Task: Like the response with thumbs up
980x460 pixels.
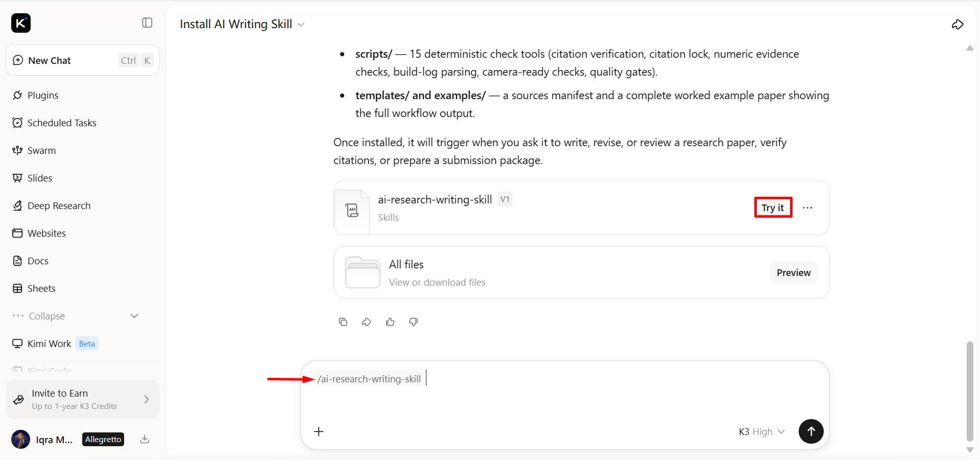Action: [x=390, y=321]
